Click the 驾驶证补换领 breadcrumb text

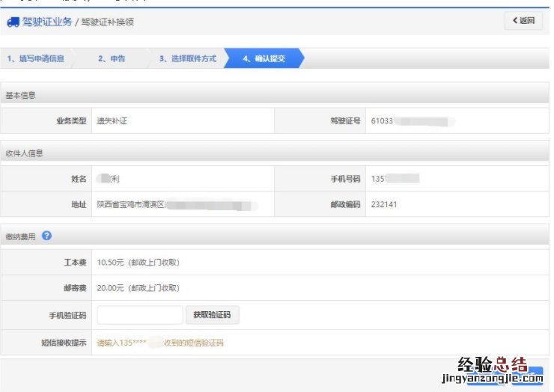point(106,22)
